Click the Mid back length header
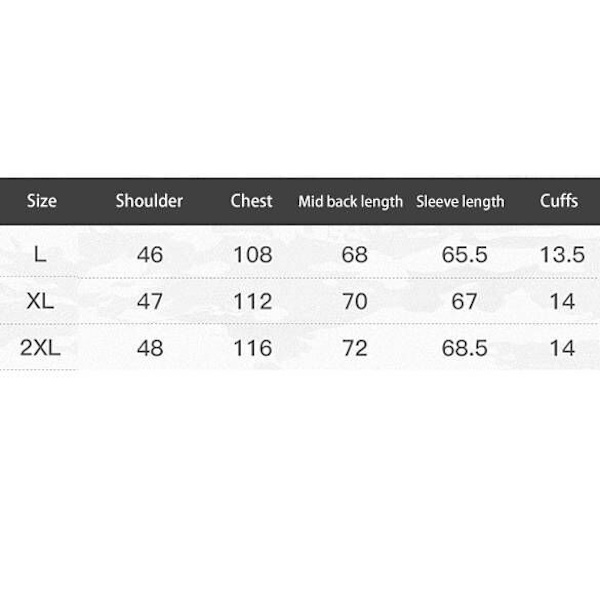 [x=350, y=202]
